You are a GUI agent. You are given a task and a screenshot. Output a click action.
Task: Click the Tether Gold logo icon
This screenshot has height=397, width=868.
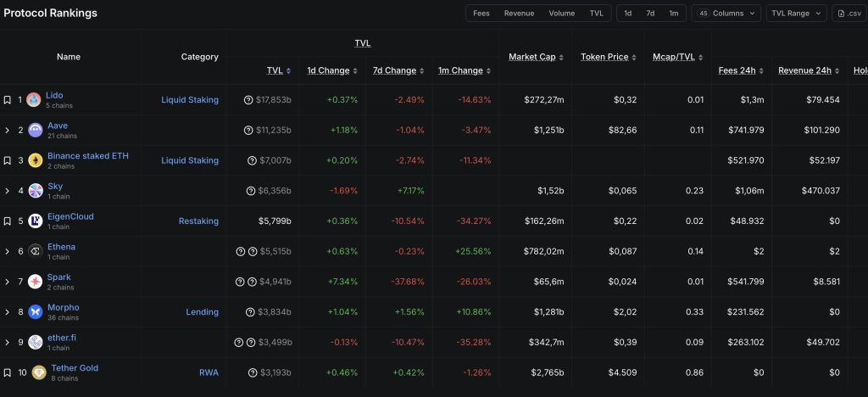coord(39,372)
